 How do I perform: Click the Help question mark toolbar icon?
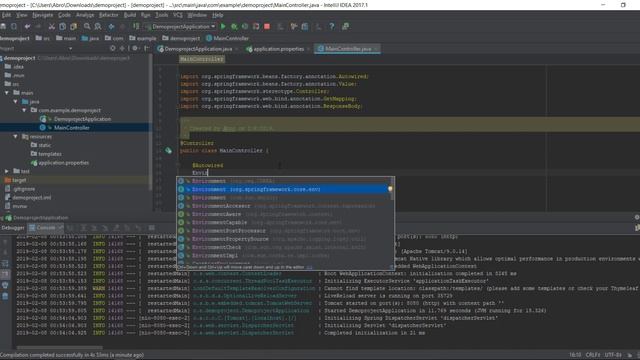[x=331, y=27]
